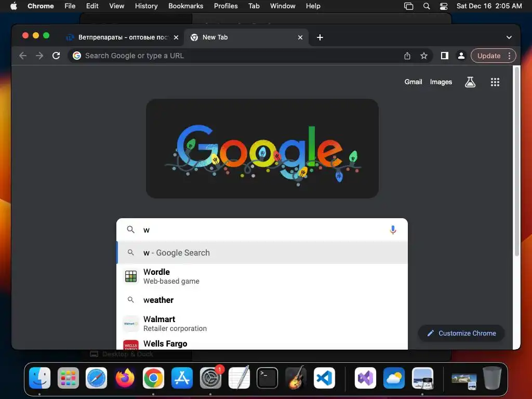This screenshot has width=532, height=399.
Task: Open Finder from the Dock
Action: click(x=39, y=378)
